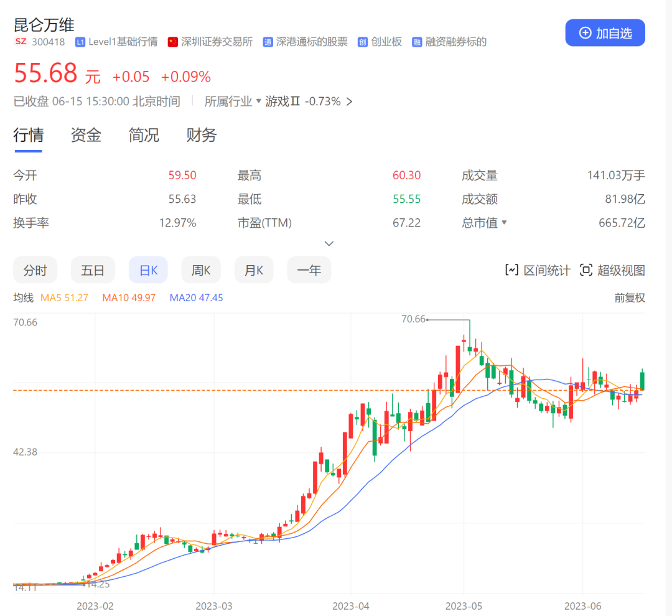Expand more quote details chevron
The width and height of the screenshot is (672, 616).
[x=329, y=243]
